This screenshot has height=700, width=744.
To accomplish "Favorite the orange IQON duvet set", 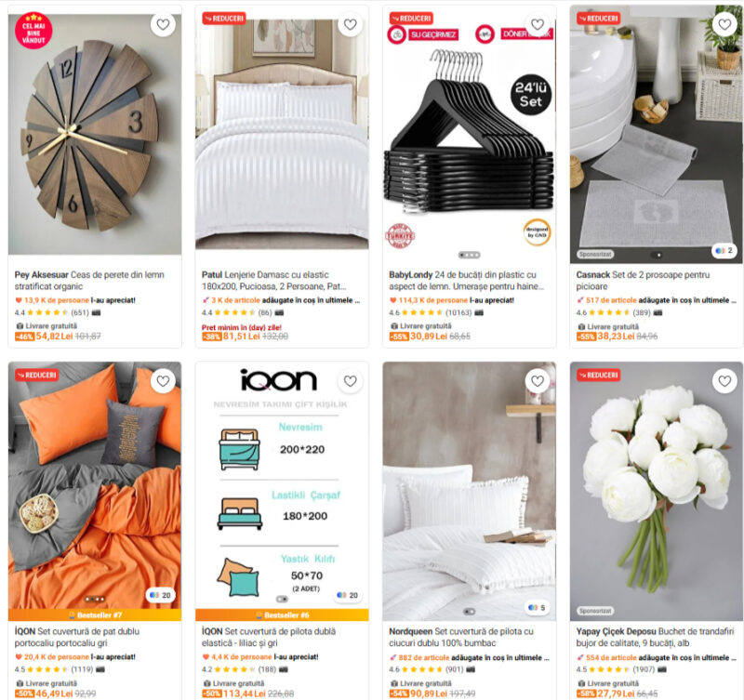I will pos(163,381).
